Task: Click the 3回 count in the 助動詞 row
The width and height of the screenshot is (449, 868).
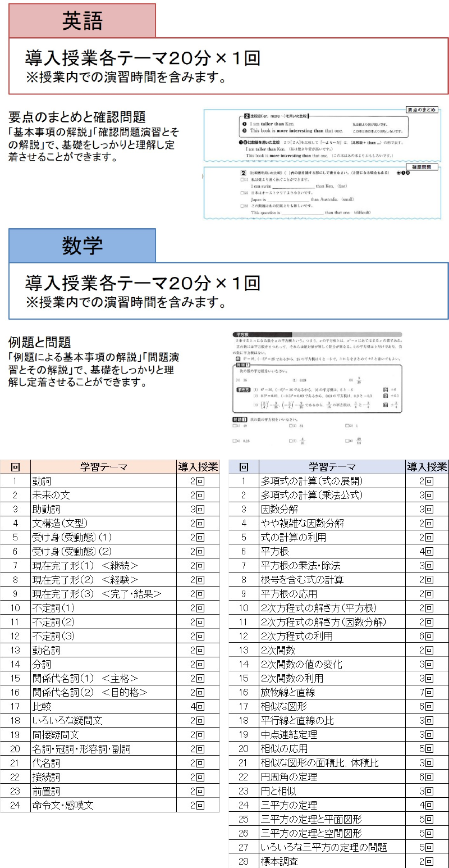Action: tap(198, 509)
